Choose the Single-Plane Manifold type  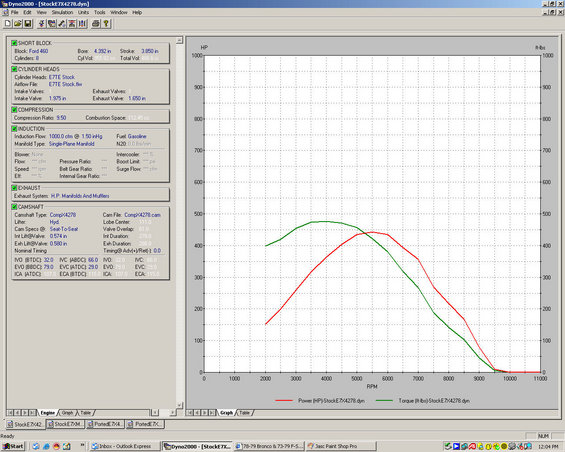pyautogui.click(x=72, y=144)
